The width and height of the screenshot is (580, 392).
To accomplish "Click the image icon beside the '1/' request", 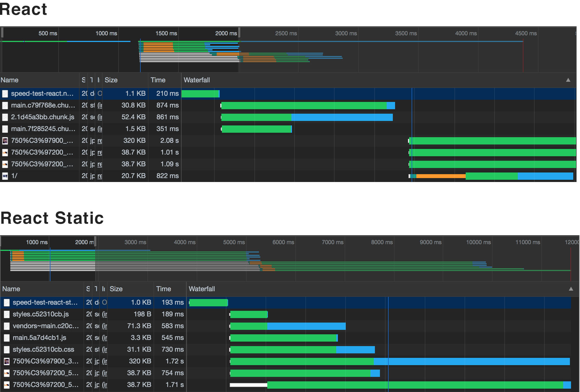I will (5, 176).
